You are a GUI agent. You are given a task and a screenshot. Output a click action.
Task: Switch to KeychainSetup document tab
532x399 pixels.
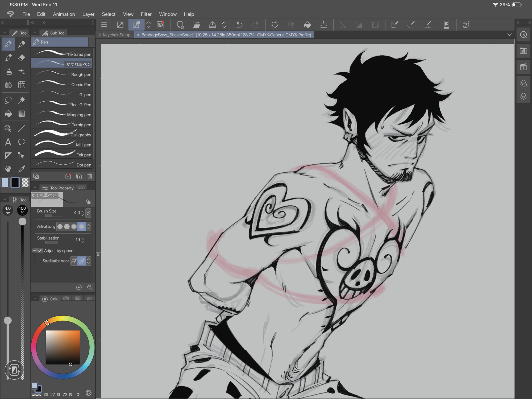(117, 35)
